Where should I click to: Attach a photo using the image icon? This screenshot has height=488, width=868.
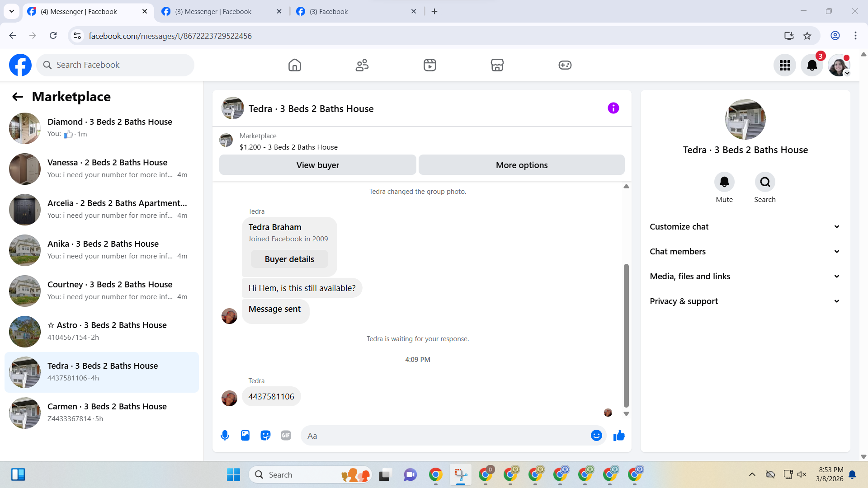tap(245, 436)
